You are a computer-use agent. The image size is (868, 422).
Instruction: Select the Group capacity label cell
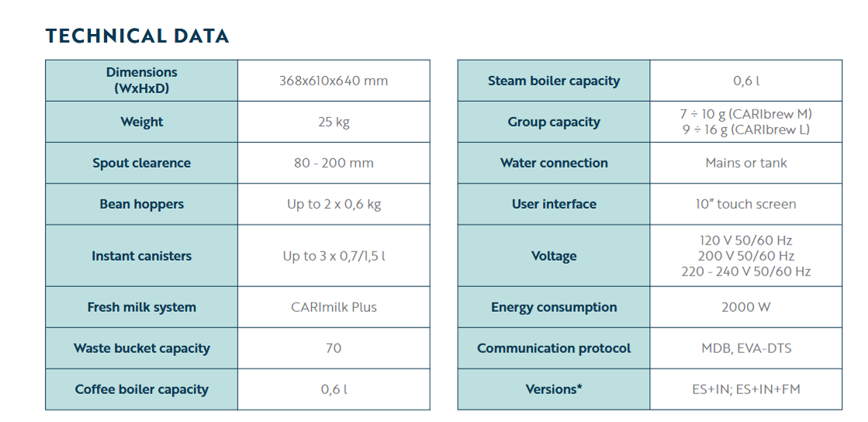click(554, 122)
